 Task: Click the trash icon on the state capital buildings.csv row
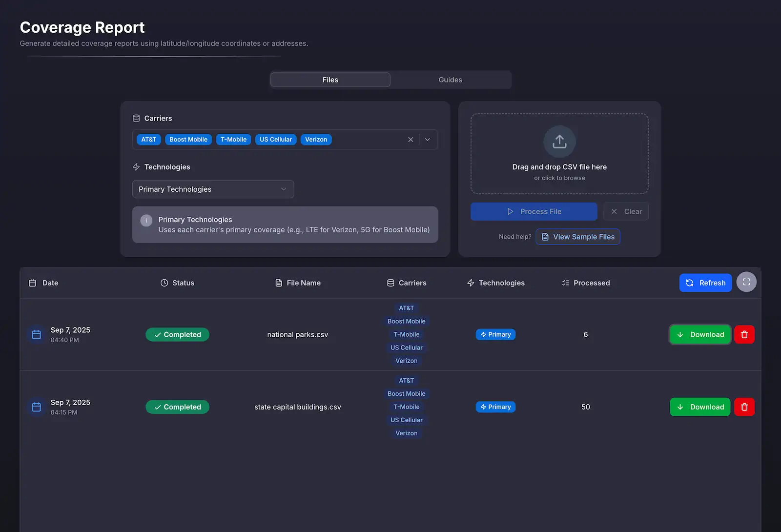[744, 407]
